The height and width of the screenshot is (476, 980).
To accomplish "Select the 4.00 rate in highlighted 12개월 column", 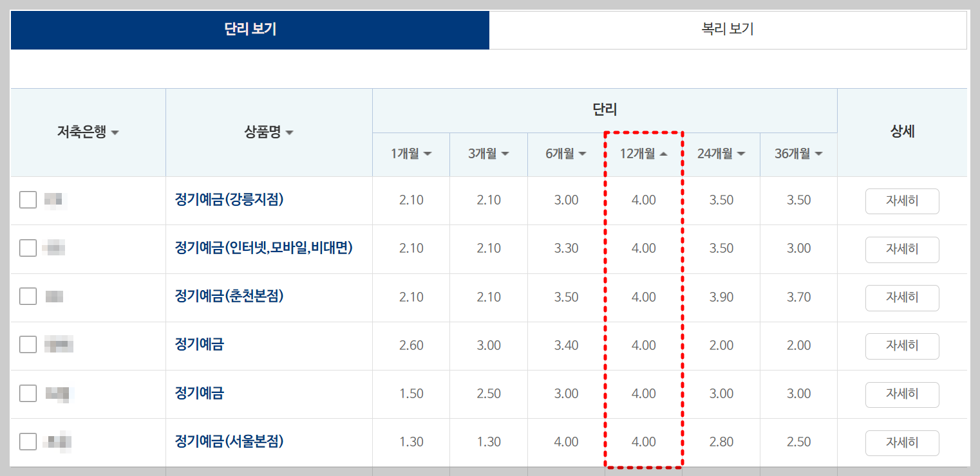I will [x=643, y=200].
